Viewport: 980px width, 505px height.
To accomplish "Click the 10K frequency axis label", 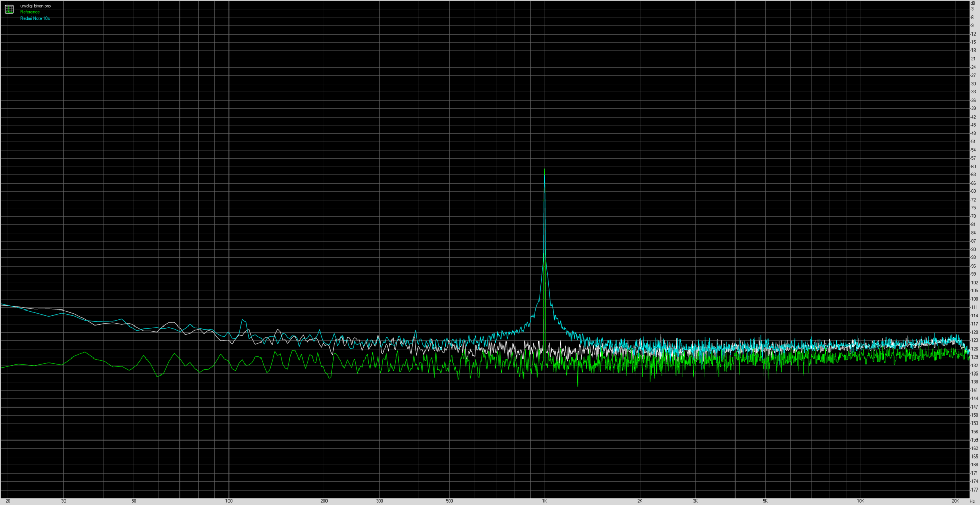I will point(860,501).
